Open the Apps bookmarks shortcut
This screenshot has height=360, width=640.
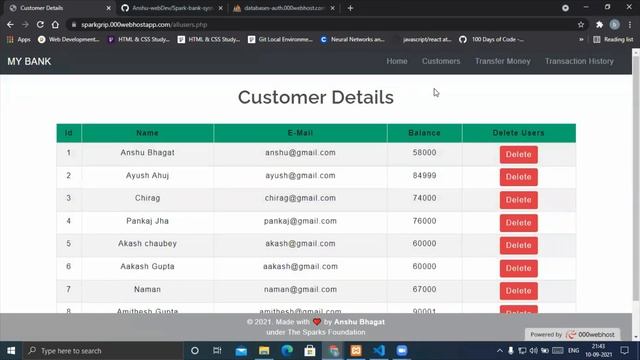[x=19, y=39]
